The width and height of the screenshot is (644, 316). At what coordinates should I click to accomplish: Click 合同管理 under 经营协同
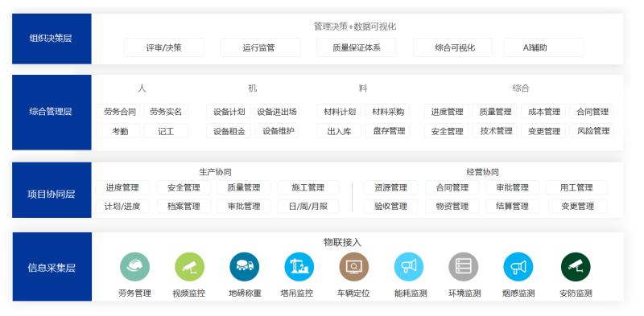tap(452, 187)
